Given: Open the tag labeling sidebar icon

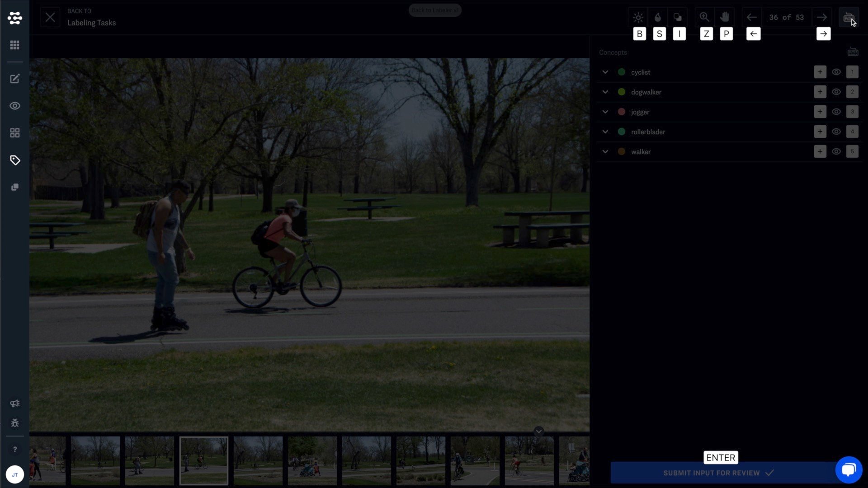Looking at the screenshot, I should pyautogui.click(x=15, y=160).
